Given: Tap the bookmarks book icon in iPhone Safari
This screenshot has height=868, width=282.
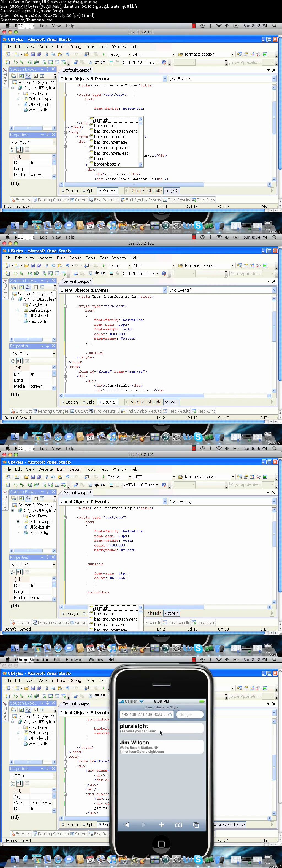Looking at the screenshot, I should tap(179, 825).
